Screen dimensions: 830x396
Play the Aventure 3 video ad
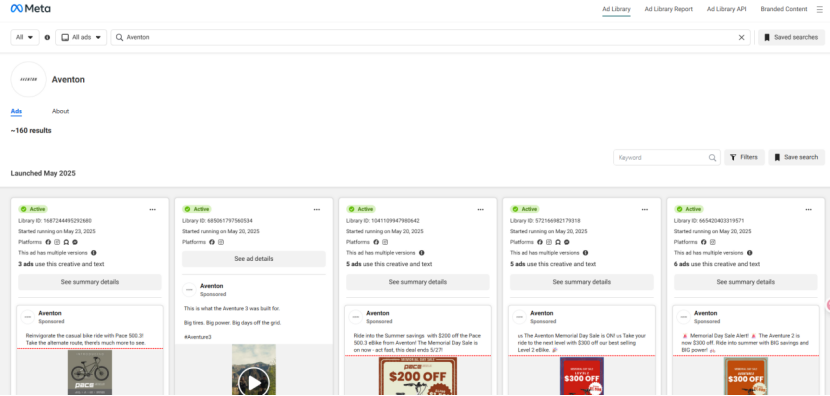[254, 383]
